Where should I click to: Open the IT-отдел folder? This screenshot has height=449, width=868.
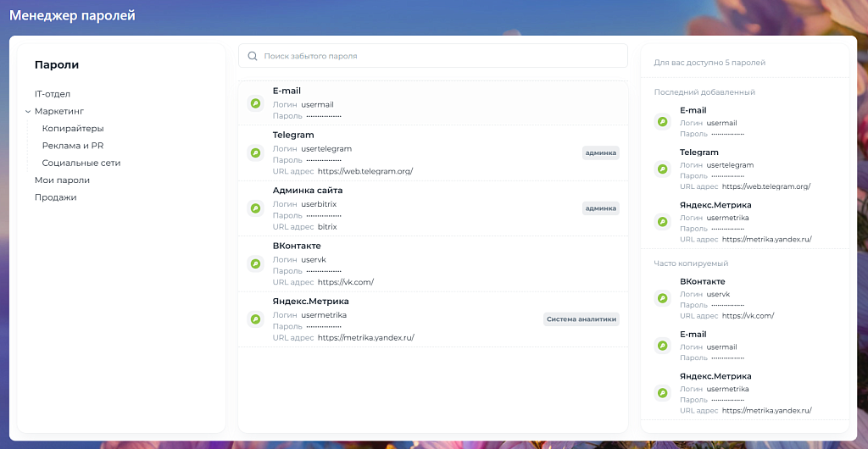53,94
